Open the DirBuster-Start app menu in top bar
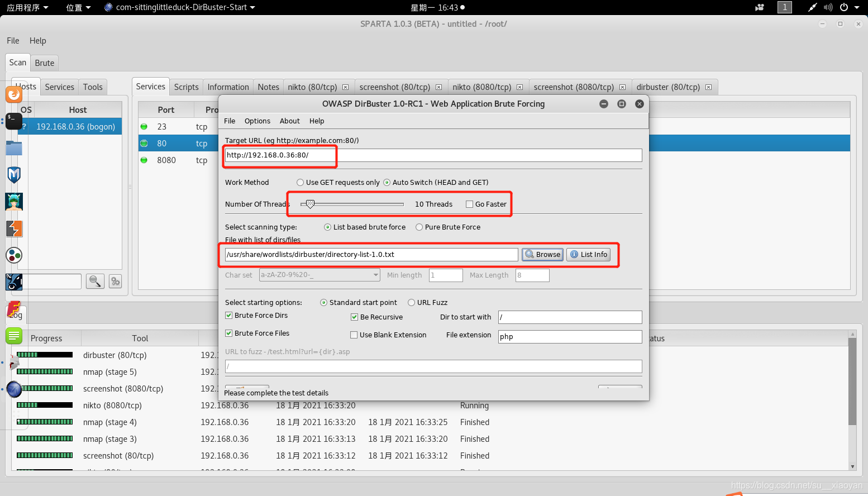 180,7
